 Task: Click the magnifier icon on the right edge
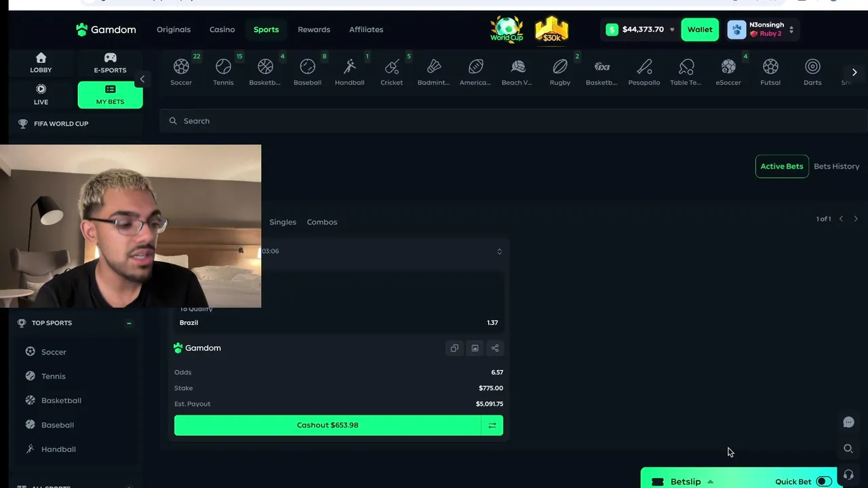tap(848, 449)
